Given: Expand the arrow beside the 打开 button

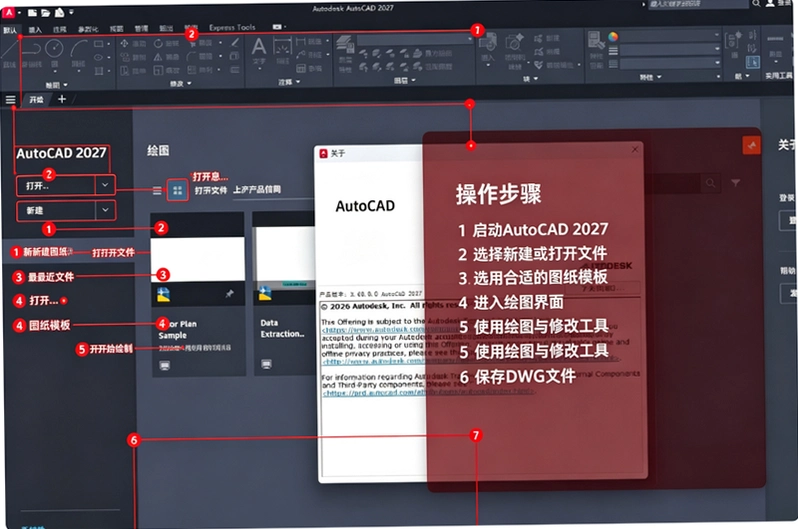Looking at the screenshot, I should click(x=105, y=185).
